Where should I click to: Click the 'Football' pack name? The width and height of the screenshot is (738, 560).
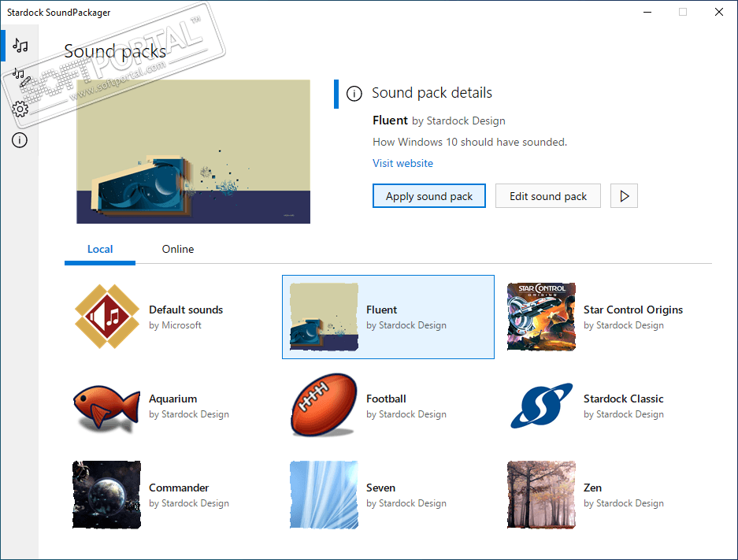coord(386,399)
